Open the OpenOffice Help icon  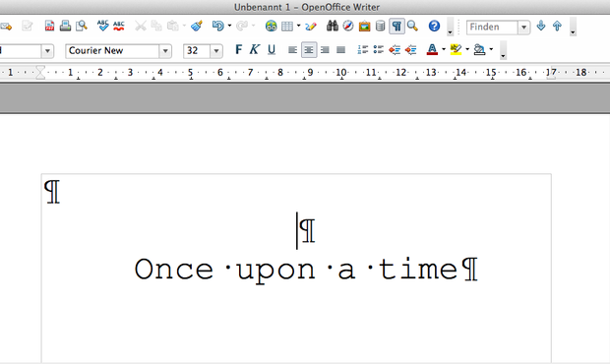[434, 26]
